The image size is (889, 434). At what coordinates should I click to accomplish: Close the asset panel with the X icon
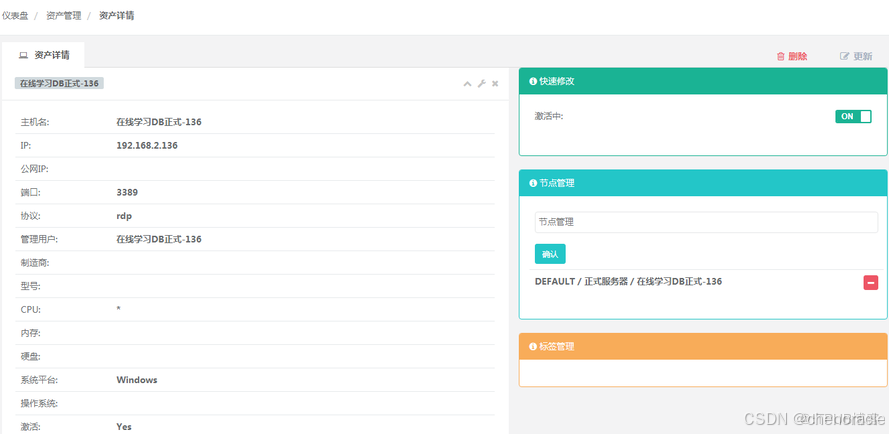coord(495,84)
